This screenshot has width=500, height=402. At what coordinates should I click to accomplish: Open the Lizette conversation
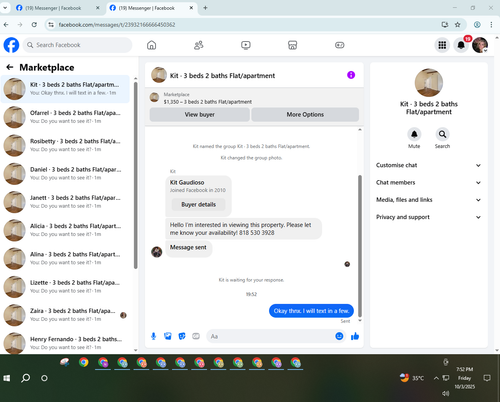coord(65,287)
